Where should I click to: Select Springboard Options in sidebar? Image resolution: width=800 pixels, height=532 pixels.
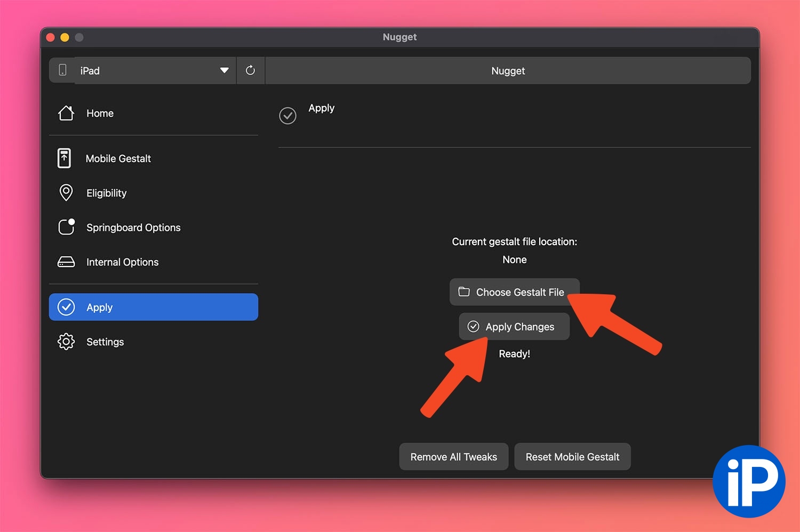pos(154,228)
